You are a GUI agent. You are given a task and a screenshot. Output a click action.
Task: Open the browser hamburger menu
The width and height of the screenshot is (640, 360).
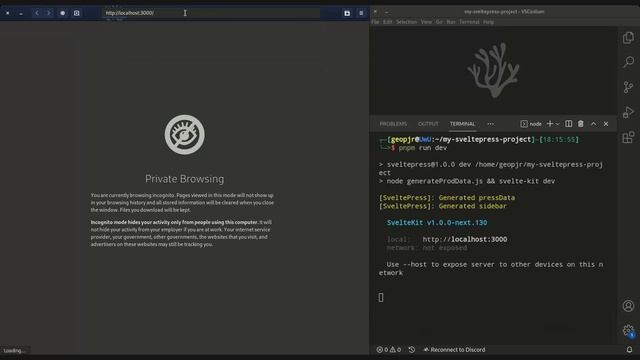361,13
